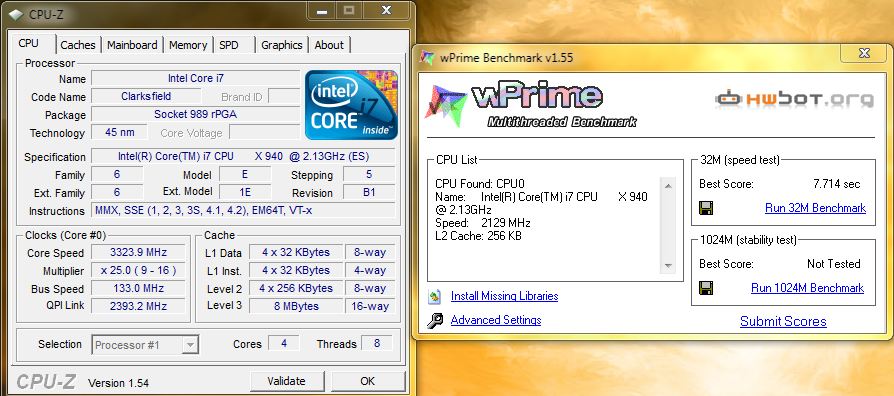Click the Revision value B1
This screenshot has width=894, height=396.
click(x=369, y=192)
